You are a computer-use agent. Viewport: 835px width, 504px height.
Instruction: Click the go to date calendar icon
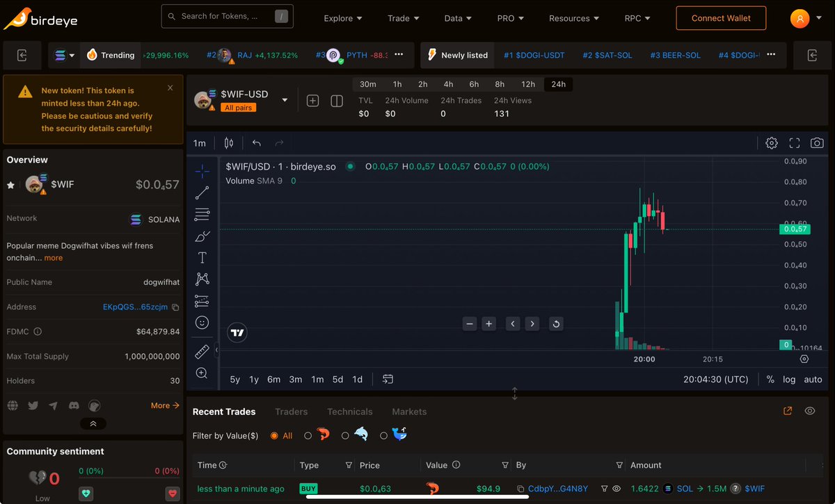pos(388,379)
